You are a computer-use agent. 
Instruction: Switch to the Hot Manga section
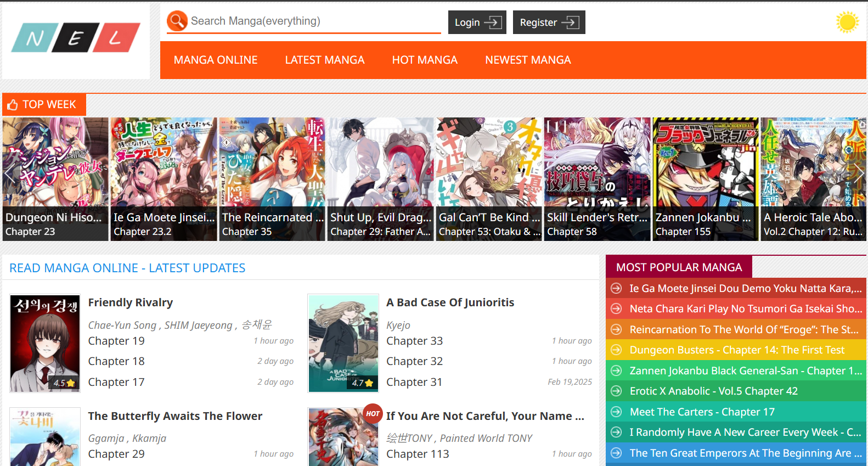click(x=424, y=60)
